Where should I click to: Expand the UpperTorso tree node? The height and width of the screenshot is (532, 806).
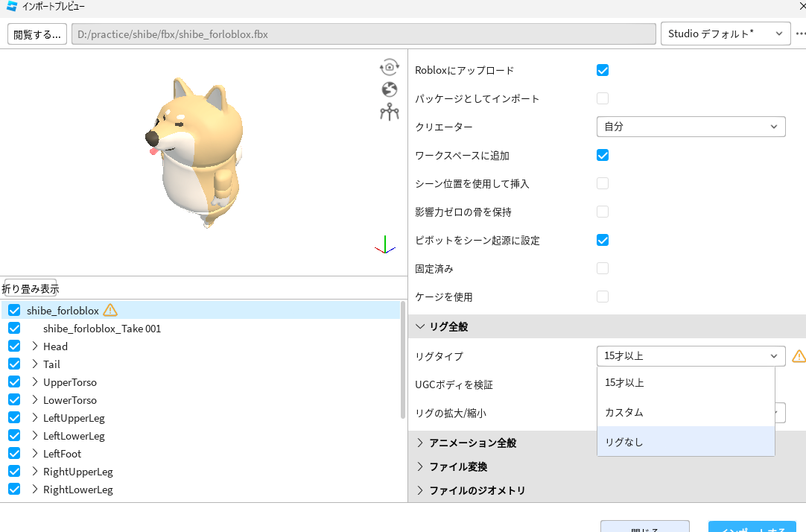pos(35,382)
